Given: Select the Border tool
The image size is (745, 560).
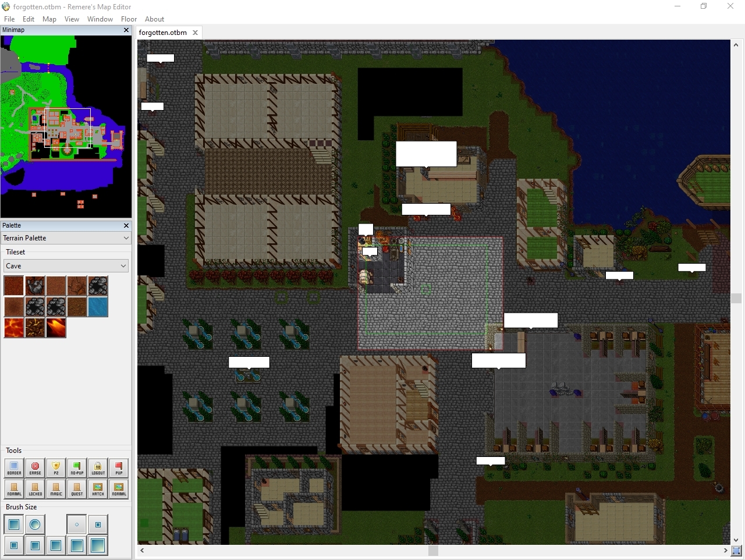Looking at the screenshot, I should pos(14,468).
